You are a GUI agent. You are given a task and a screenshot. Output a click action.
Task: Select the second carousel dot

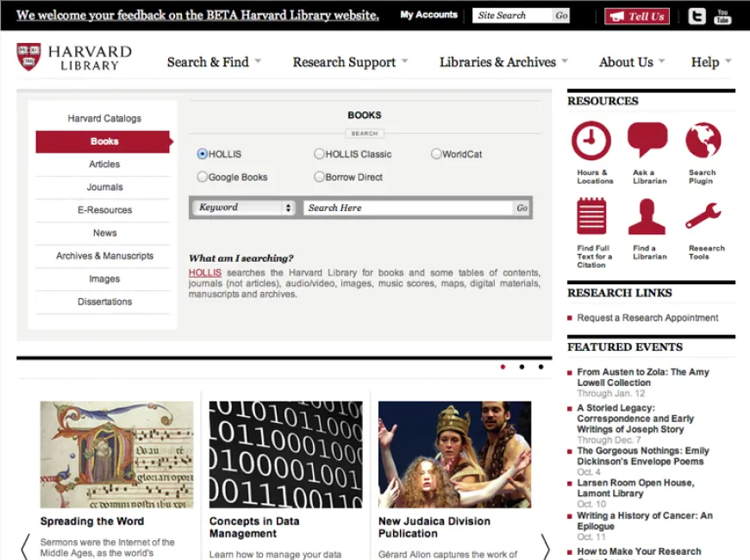522,367
